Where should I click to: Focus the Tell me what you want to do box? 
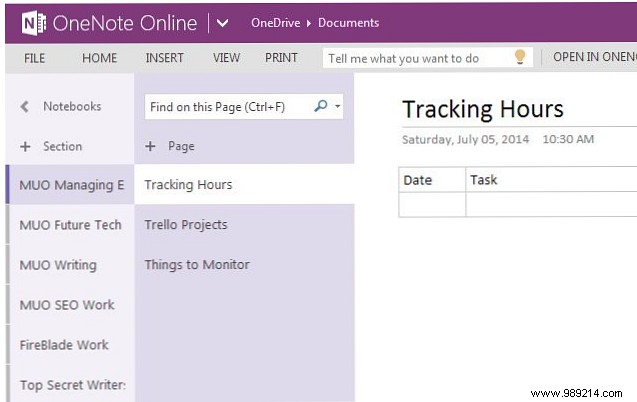427,58
